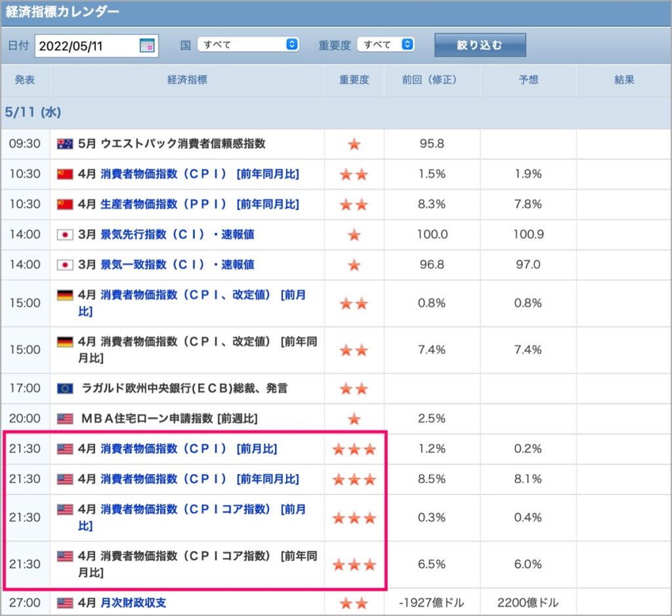Click the previous value -1927億ドル
Image resolution: width=672 pixels, height=616 pixels.
pos(432,603)
